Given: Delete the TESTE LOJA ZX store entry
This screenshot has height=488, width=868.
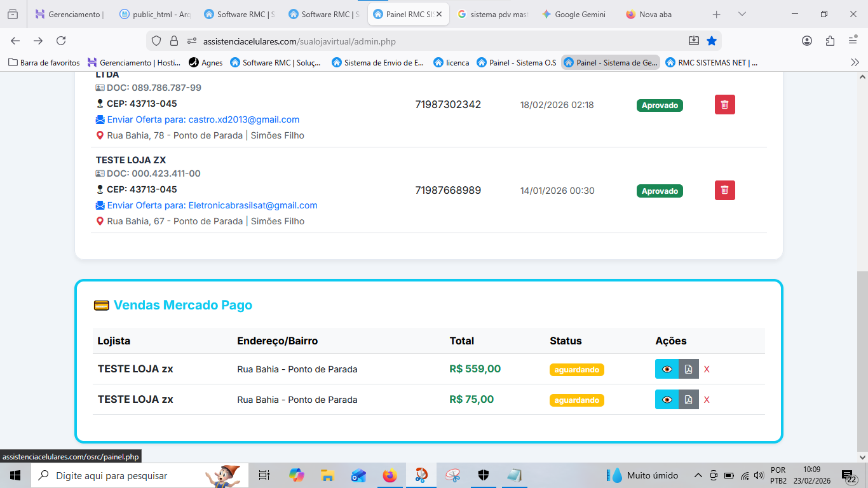Looking at the screenshot, I should 724,190.
